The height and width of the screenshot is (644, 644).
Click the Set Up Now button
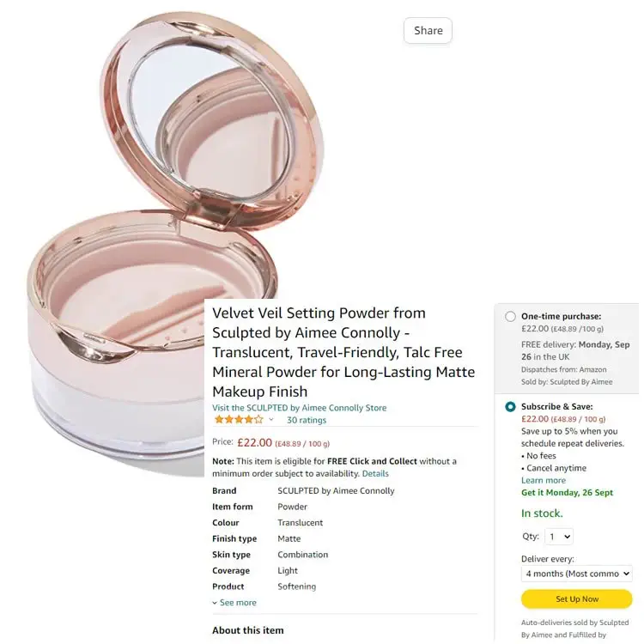[577, 599]
